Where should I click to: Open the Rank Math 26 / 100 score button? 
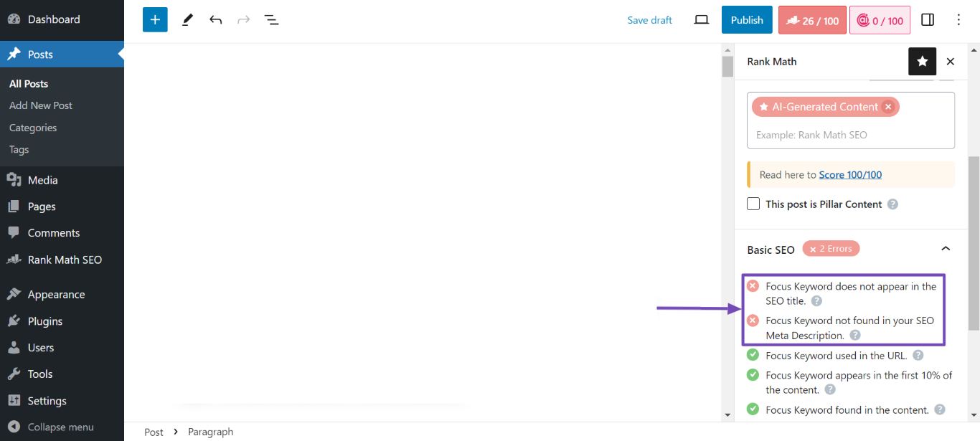click(812, 20)
